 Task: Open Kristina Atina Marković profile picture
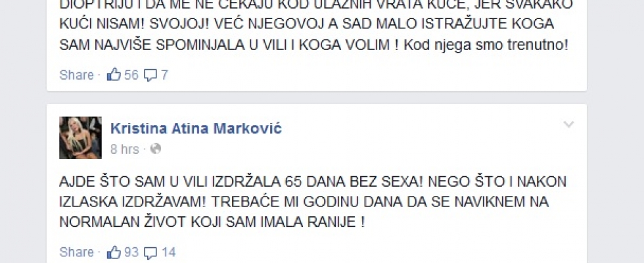[80, 137]
